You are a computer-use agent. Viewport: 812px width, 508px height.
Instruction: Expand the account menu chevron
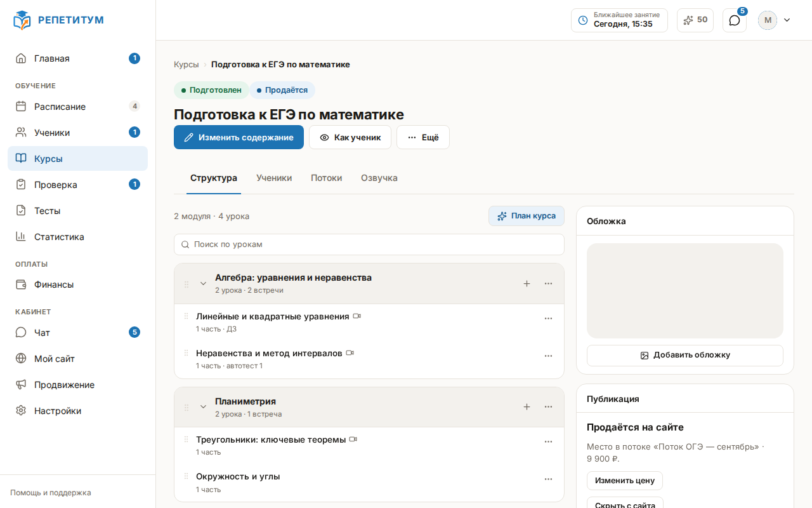[787, 20]
